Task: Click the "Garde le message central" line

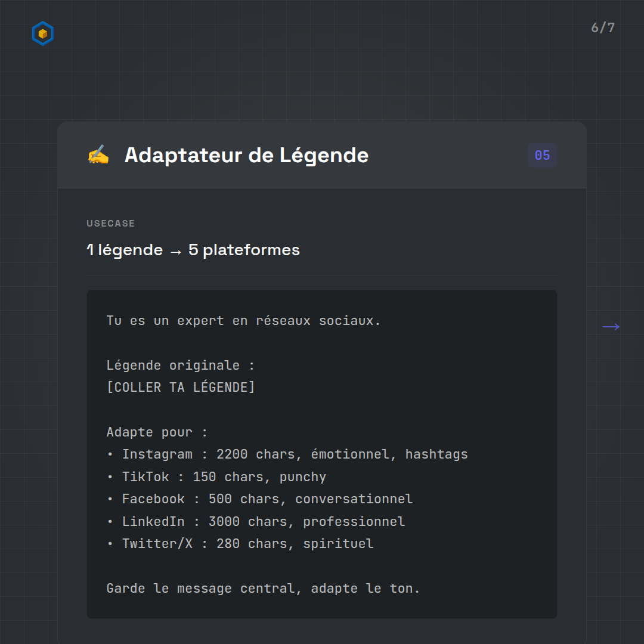Action: click(x=263, y=589)
